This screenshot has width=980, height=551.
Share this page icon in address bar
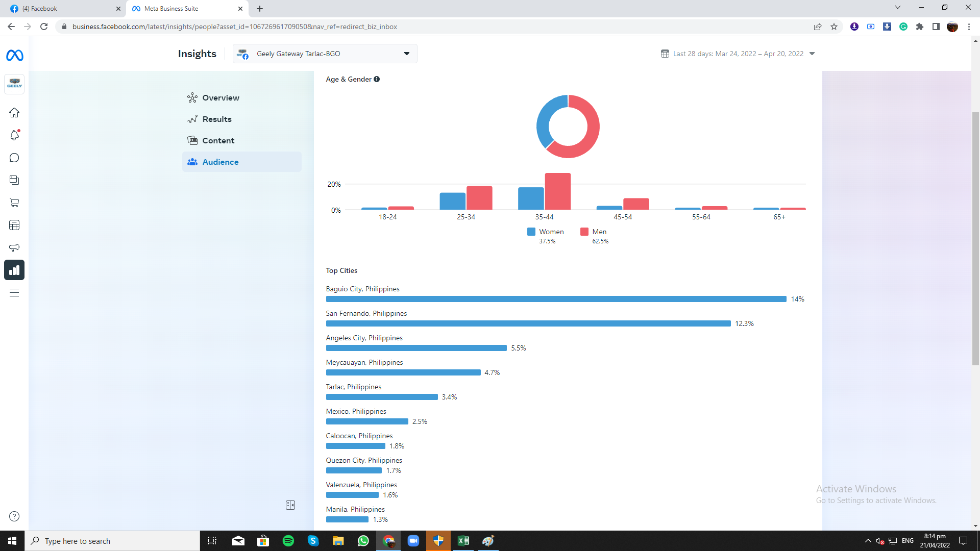[x=818, y=27]
